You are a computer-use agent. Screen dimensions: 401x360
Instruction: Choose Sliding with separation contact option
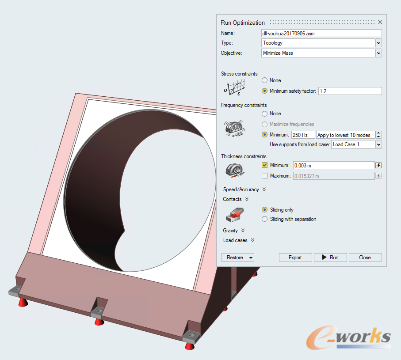pyautogui.click(x=265, y=219)
